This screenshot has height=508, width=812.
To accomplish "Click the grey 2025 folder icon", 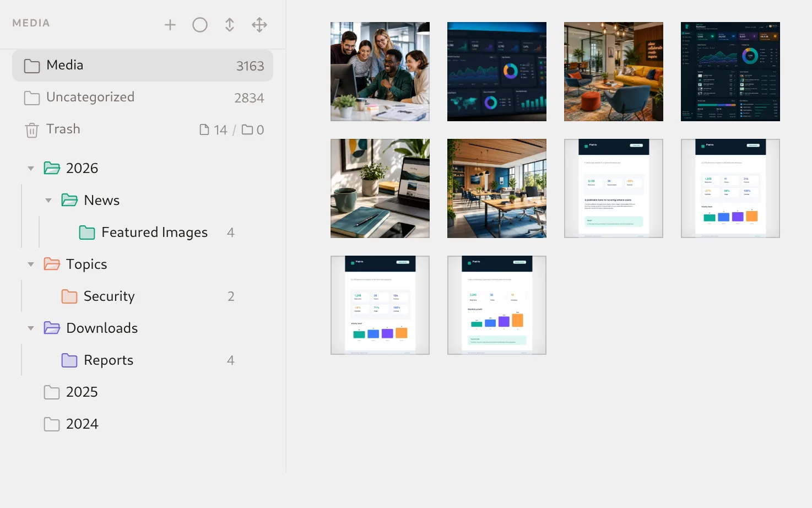I will coord(52,392).
